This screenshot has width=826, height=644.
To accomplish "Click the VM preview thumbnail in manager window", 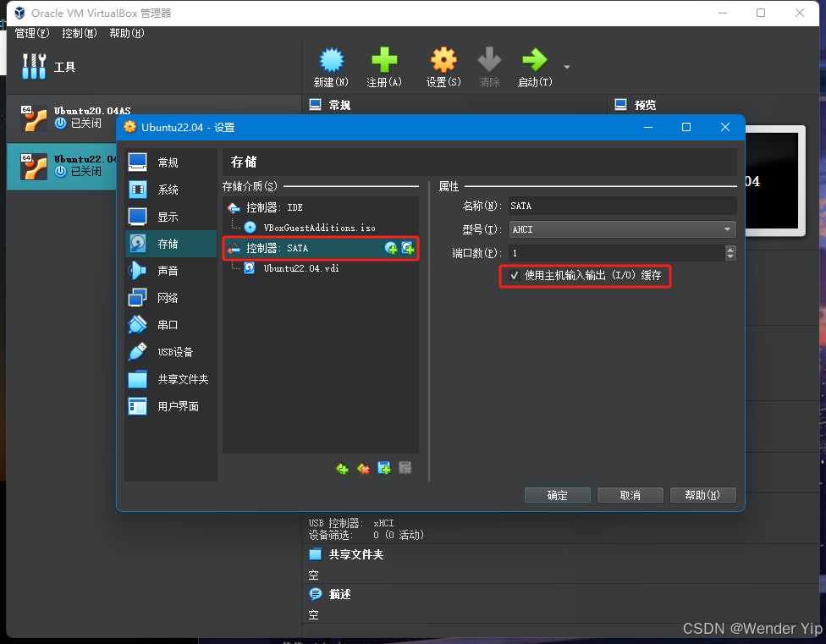I will [x=774, y=180].
